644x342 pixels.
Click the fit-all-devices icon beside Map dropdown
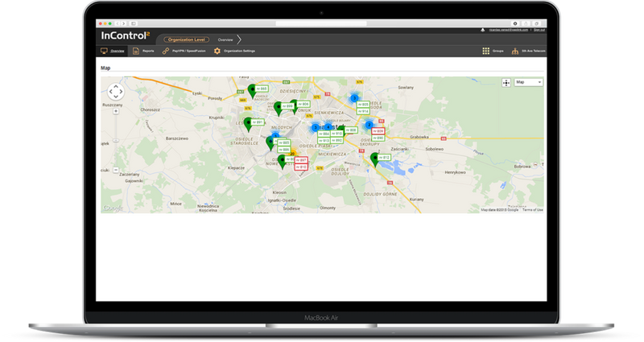pyautogui.click(x=506, y=83)
